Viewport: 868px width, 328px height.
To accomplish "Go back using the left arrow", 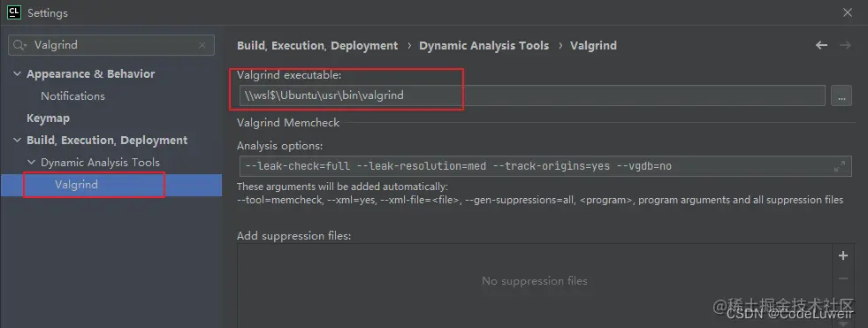I will [821, 45].
